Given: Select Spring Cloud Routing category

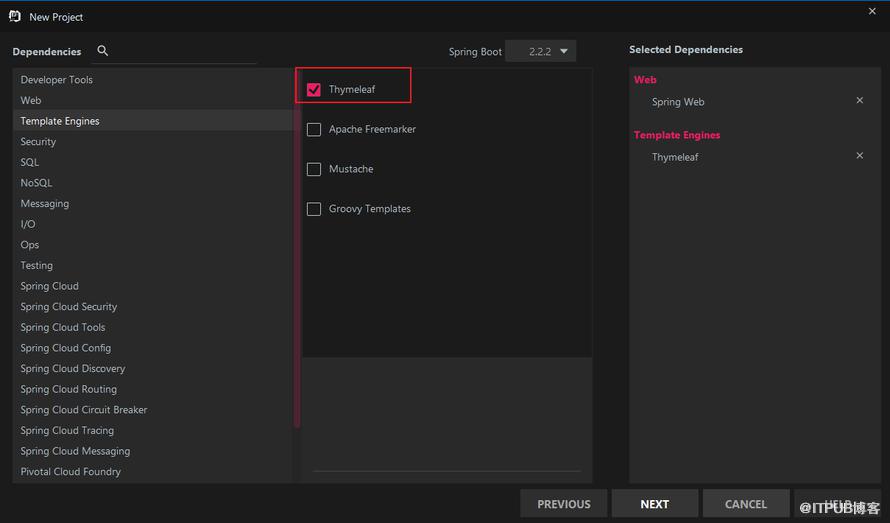Looking at the screenshot, I should coord(153,389).
